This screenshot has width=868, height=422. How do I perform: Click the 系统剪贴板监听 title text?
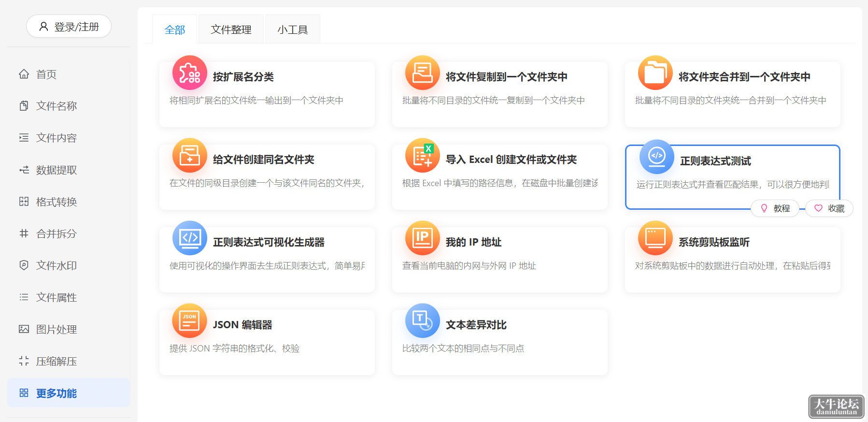point(714,242)
